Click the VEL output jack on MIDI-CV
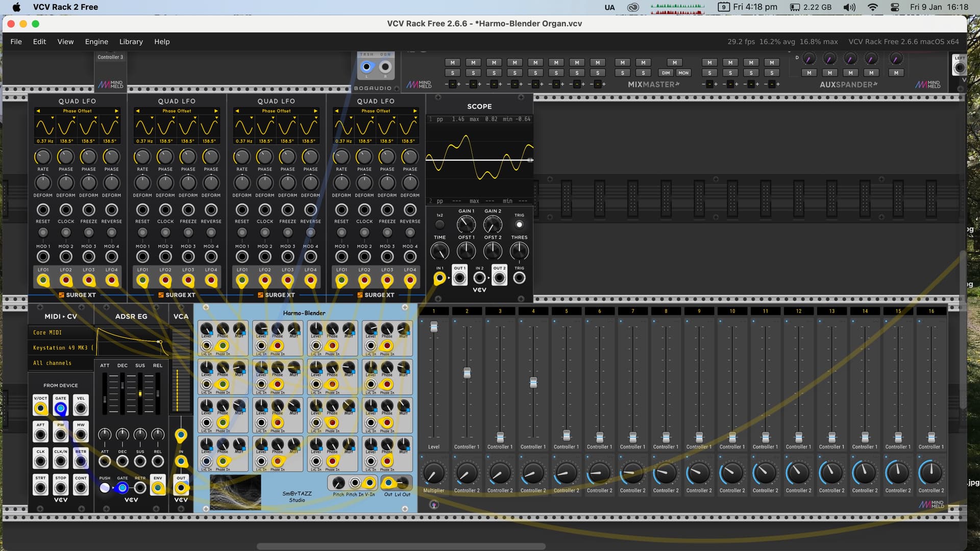 pyautogui.click(x=81, y=408)
